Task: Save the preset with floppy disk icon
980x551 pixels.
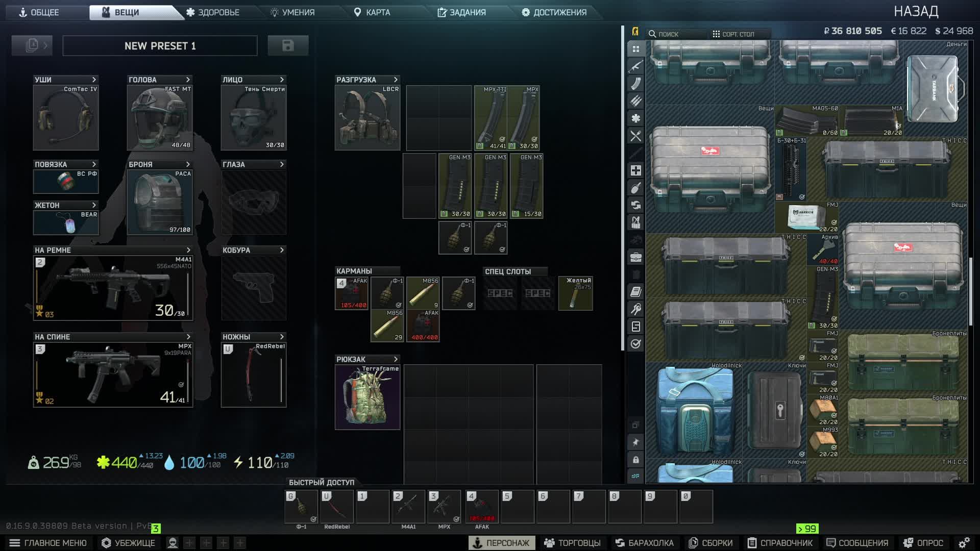Action: [x=288, y=45]
